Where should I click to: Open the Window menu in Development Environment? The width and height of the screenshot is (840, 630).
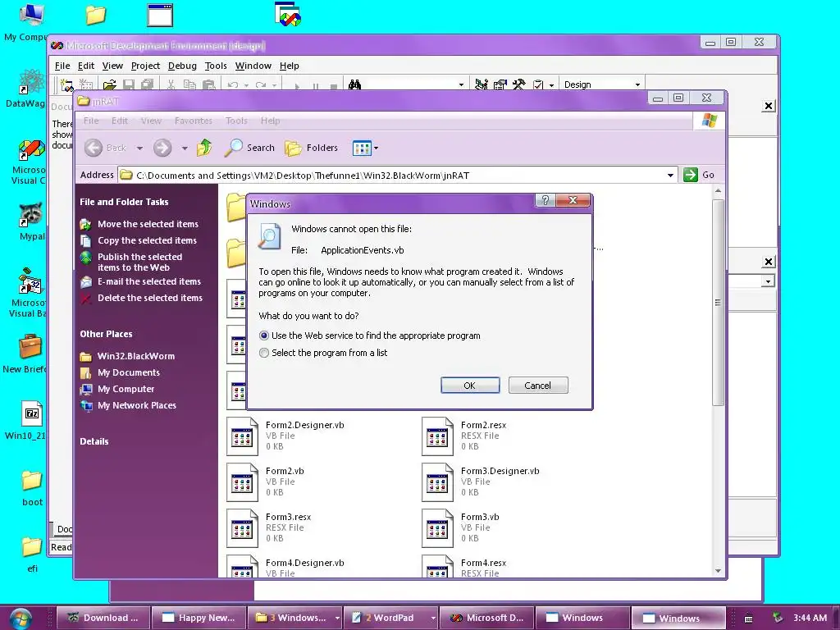[253, 66]
